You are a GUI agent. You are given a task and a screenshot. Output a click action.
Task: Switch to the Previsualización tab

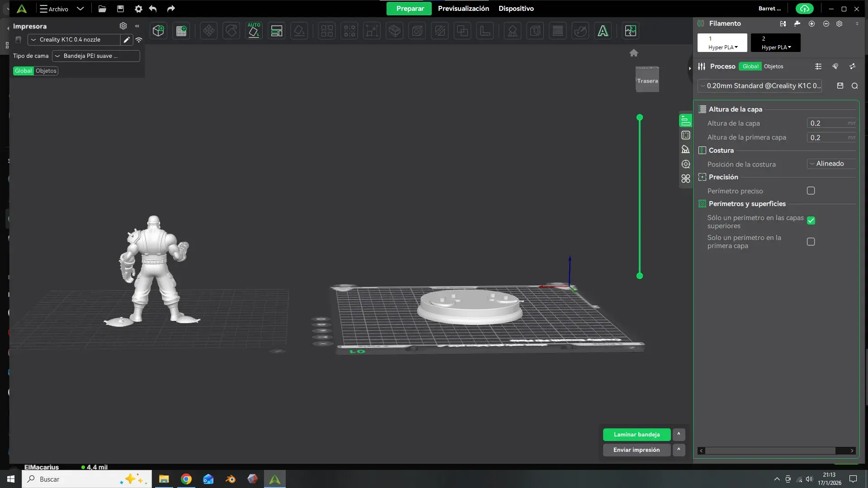click(463, 9)
